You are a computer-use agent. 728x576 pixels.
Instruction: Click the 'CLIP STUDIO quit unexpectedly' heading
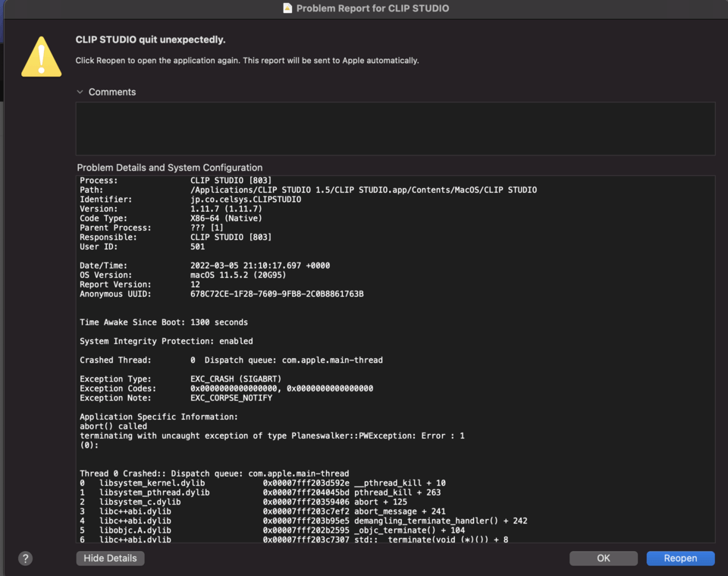pos(150,39)
